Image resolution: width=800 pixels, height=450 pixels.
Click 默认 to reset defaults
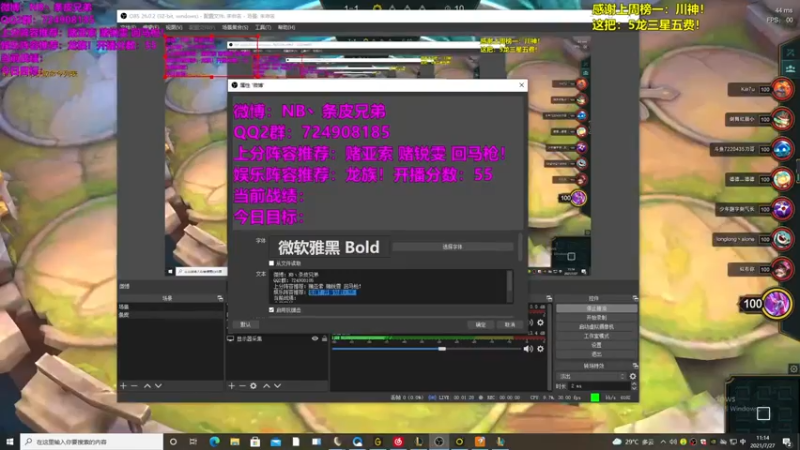[x=245, y=324]
